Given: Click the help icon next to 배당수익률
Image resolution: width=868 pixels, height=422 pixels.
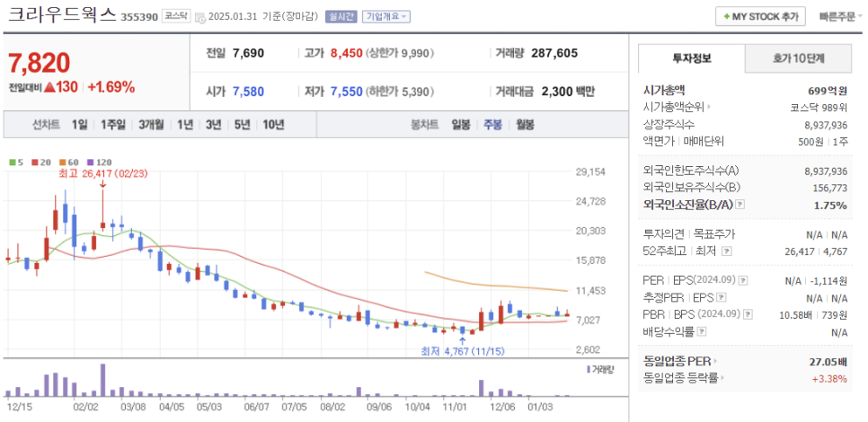Looking at the screenshot, I should pyautogui.click(x=701, y=331).
